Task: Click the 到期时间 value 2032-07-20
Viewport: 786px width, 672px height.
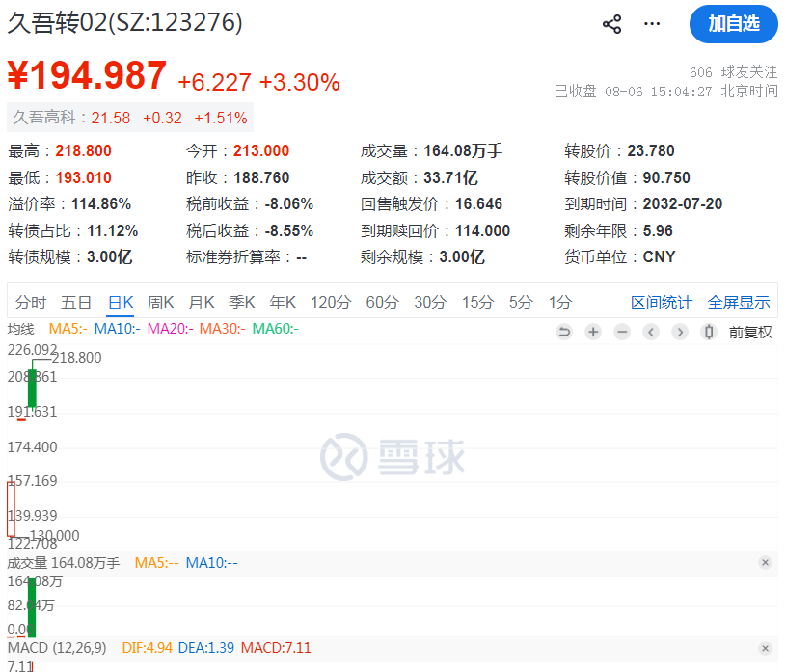Action: point(683,204)
